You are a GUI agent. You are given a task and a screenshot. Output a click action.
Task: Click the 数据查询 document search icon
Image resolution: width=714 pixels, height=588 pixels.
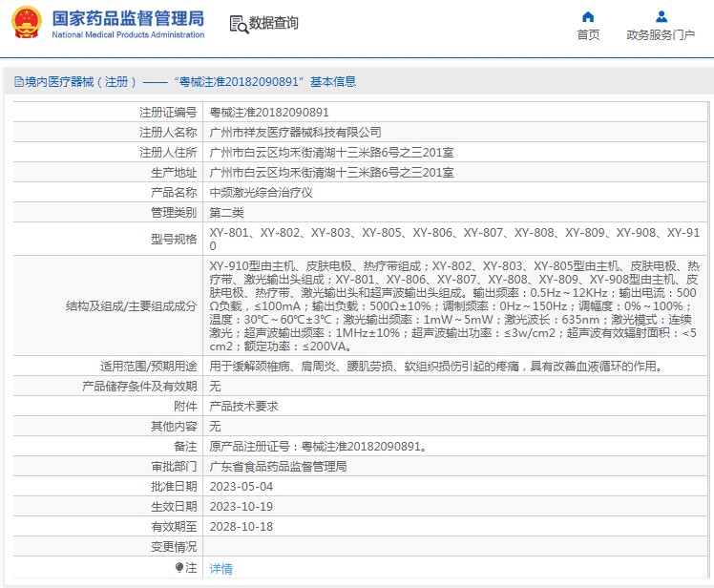click(239, 24)
